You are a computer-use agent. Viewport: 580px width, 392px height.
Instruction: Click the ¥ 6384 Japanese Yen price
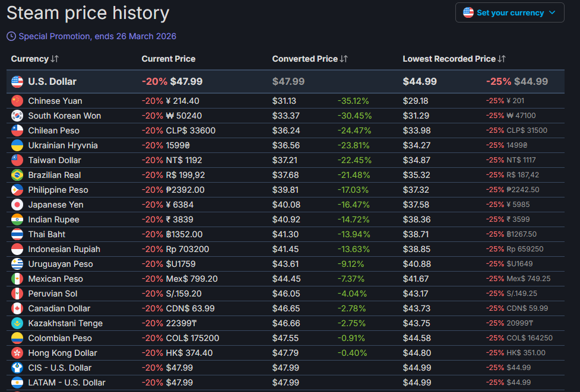[180, 205]
